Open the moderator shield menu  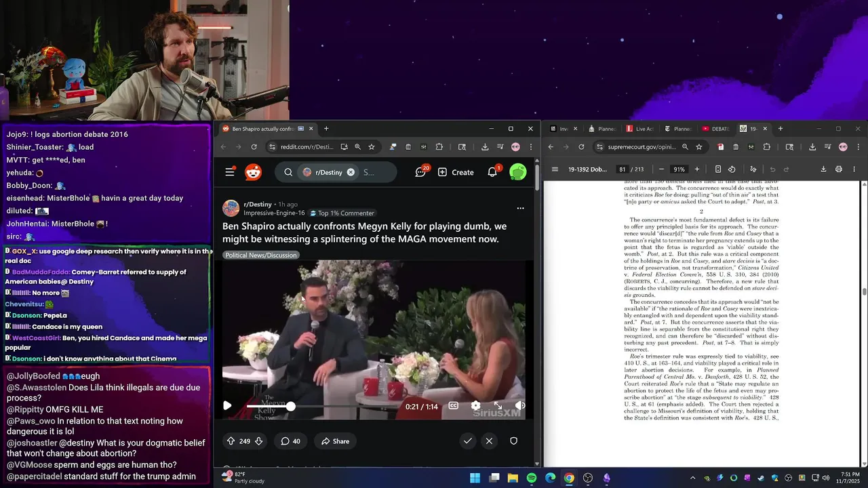coord(513,441)
